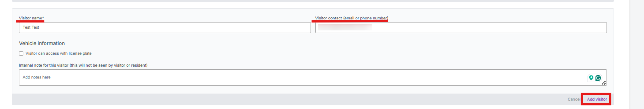Focus the internal note textarea

point(300,77)
